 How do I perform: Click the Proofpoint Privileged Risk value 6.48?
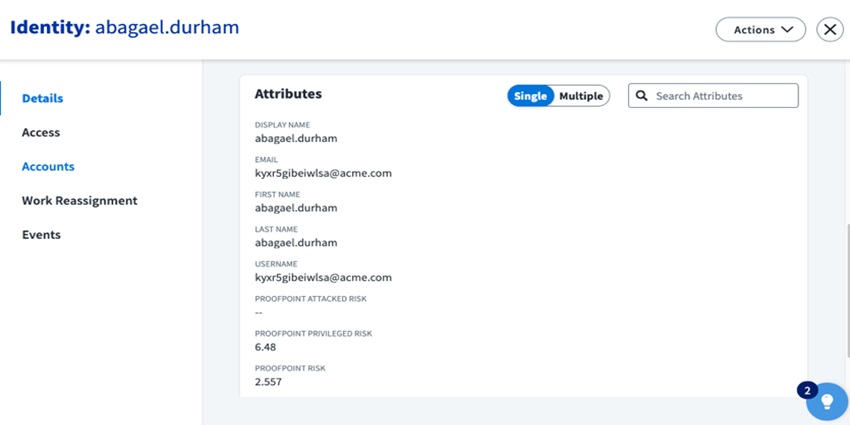pyautogui.click(x=266, y=347)
